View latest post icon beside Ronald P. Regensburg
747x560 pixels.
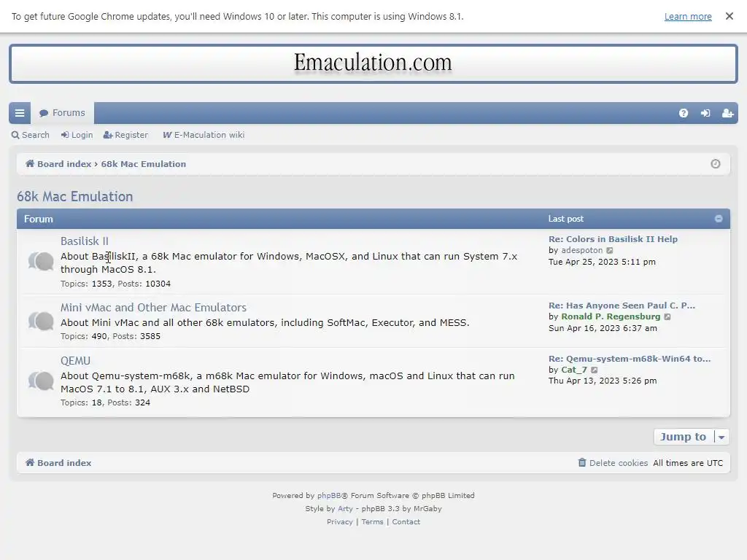(667, 316)
